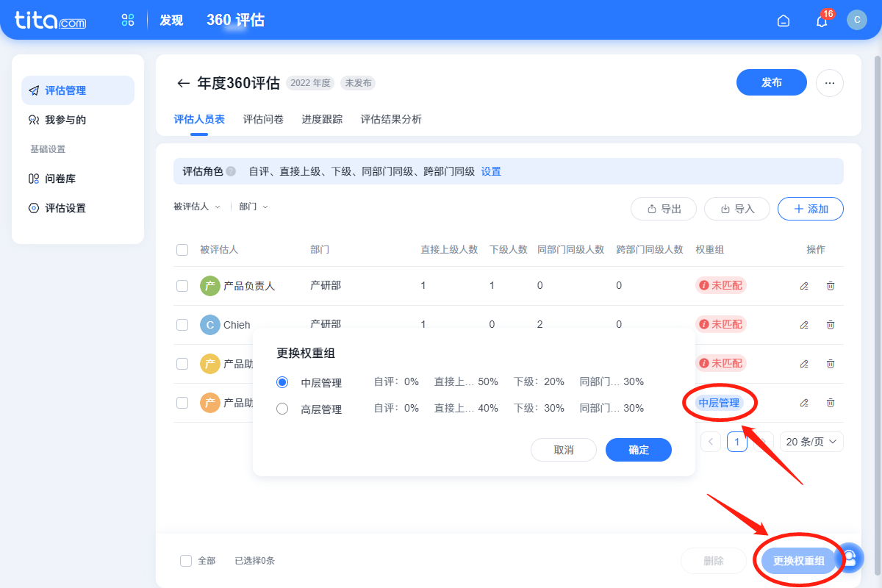Screen dimensions: 882x588
Task: Click the blue C avatar of Chieh
Action: pyautogui.click(x=210, y=325)
